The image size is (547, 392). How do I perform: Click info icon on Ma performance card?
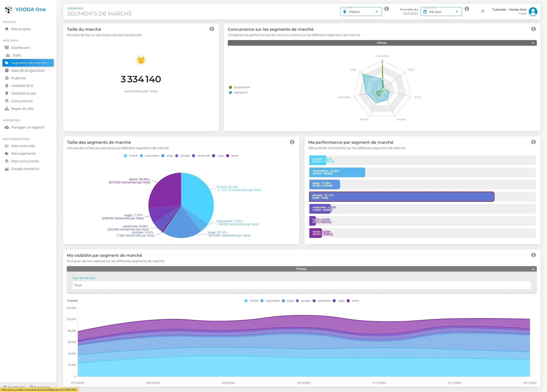point(533,142)
